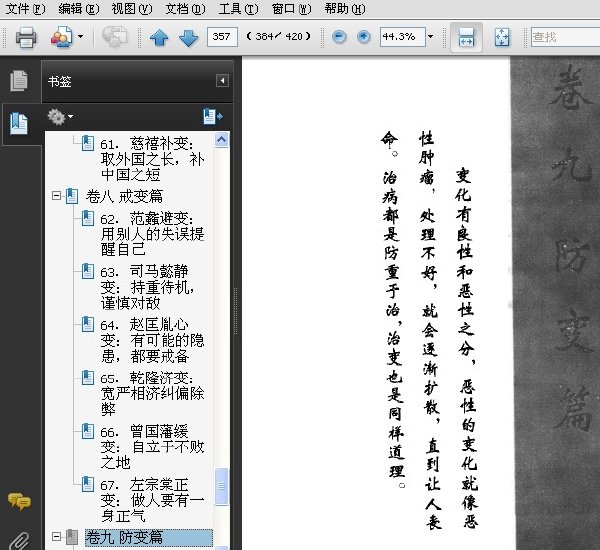
Task: Click bookmark icon beside 66. 曾国藩缓变
Action: coord(88,431)
